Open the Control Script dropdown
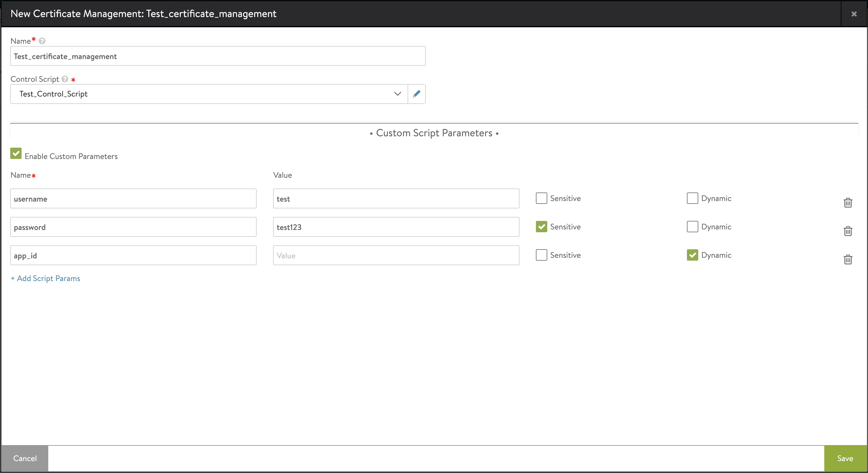 point(209,94)
